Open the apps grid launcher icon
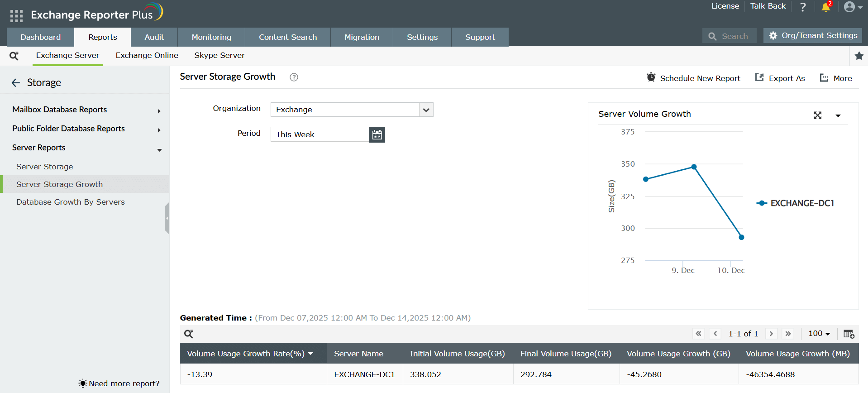 [x=16, y=16]
